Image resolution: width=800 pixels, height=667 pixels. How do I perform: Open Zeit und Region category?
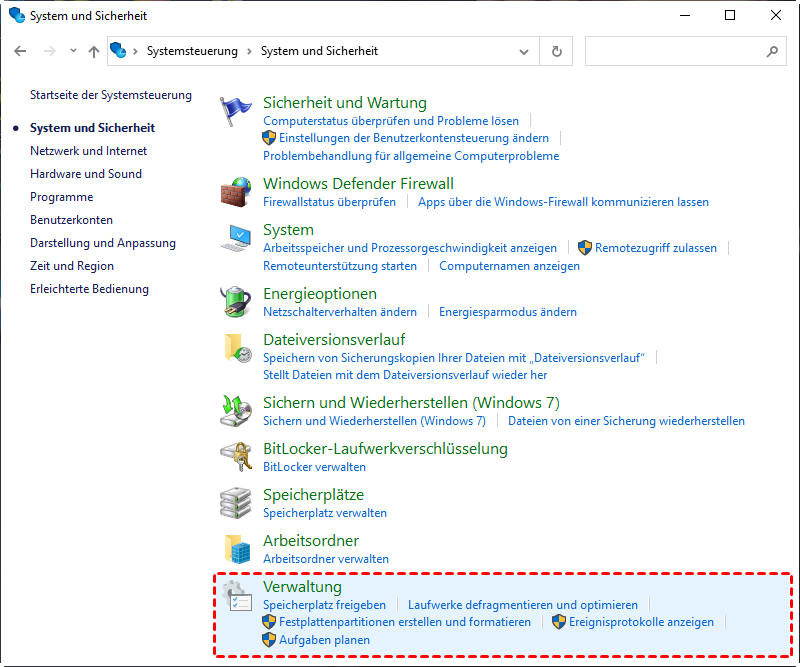[x=72, y=266]
